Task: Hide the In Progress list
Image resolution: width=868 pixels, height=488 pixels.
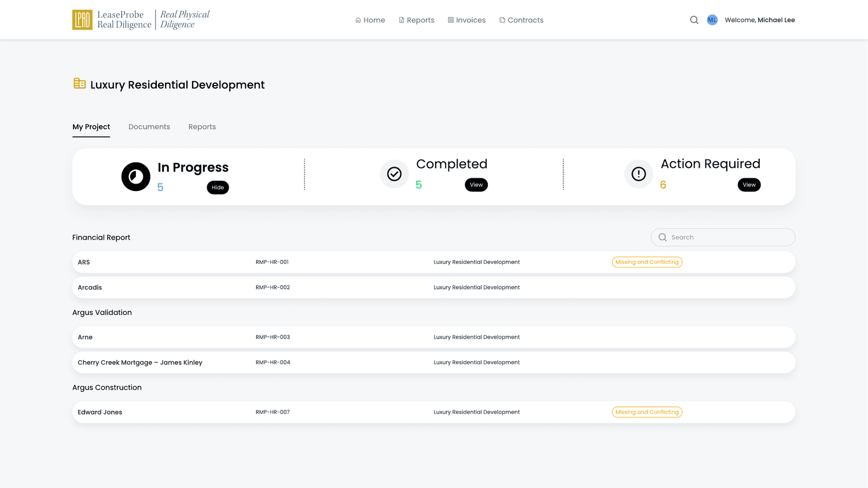Action: (218, 188)
